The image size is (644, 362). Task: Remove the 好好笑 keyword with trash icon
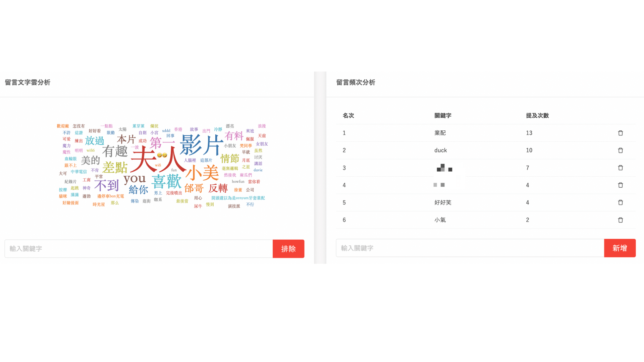click(620, 203)
